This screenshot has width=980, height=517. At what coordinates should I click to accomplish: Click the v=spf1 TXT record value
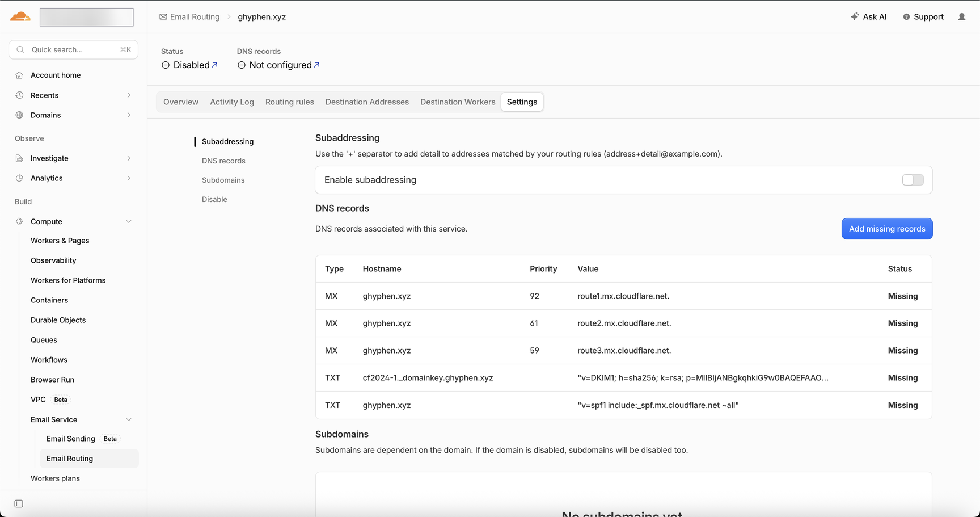[x=658, y=405]
